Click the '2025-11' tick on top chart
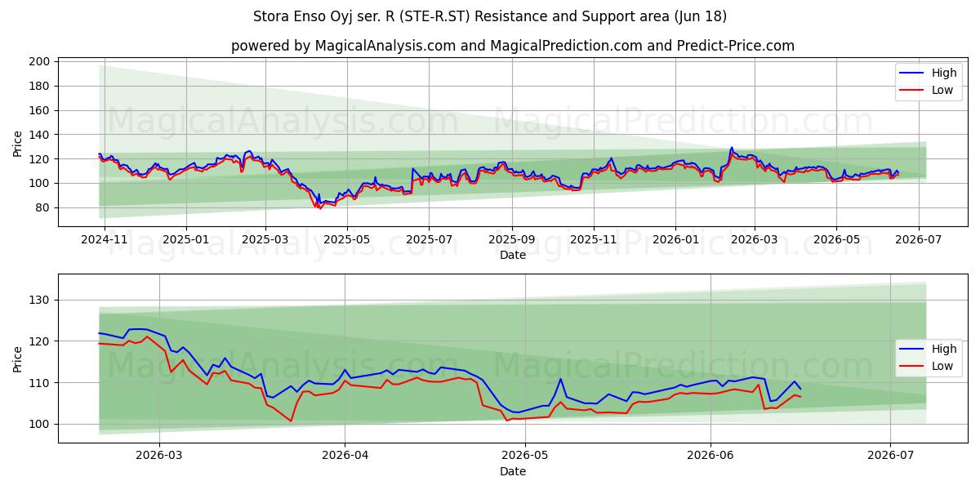Image resolution: width=980 pixels, height=490 pixels. click(594, 241)
